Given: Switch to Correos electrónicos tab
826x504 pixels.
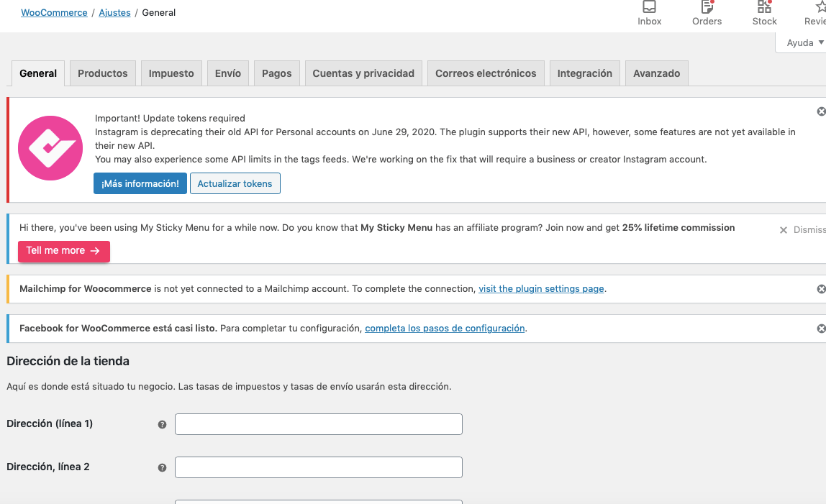Looking at the screenshot, I should coord(486,73).
